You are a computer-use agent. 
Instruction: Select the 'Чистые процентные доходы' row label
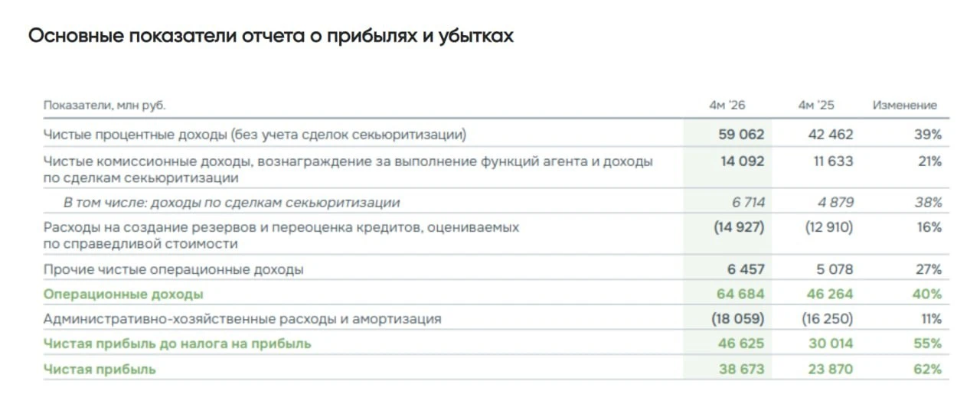pos(255,135)
